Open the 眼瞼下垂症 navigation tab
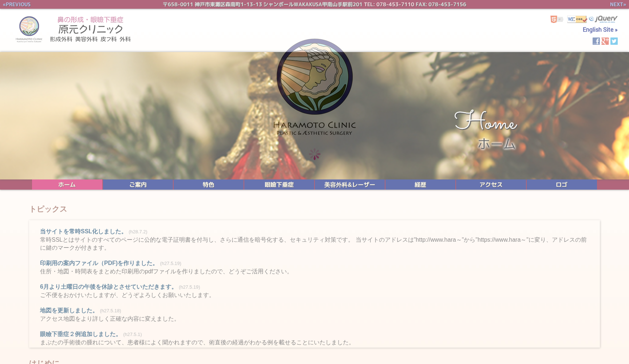 [x=279, y=185]
